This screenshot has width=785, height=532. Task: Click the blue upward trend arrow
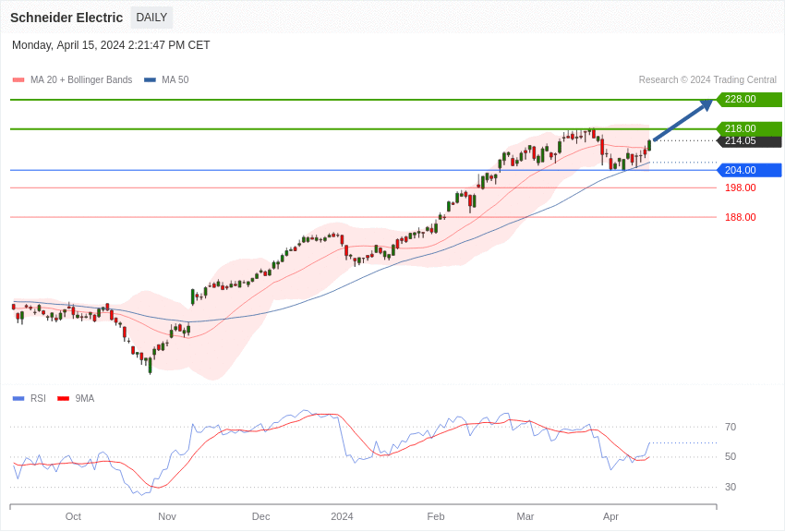(682, 120)
